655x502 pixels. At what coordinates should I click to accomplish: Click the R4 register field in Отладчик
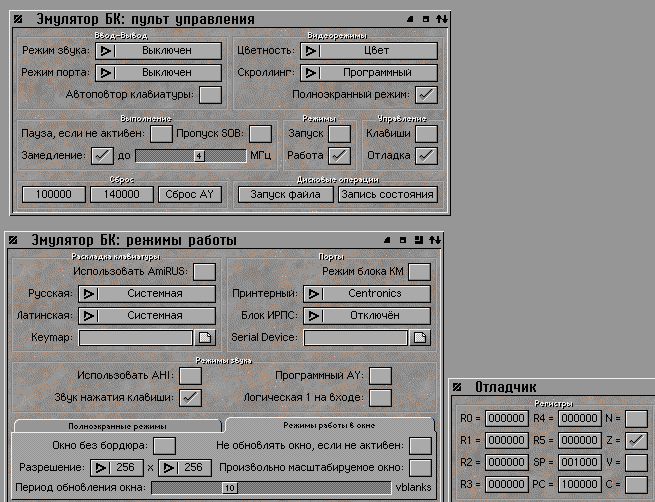point(580,418)
